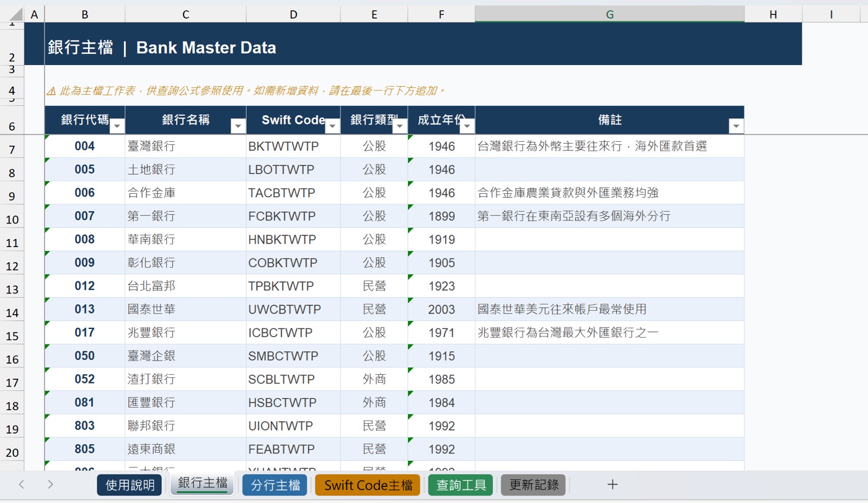Go to the 查詢工具 sheet tab
The width and height of the screenshot is (868, 503).
[460, 485]
